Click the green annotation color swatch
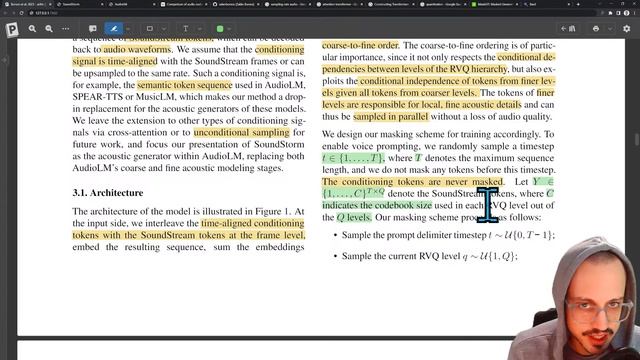Screen dimensions: 640x360 [x=220, y=29]
